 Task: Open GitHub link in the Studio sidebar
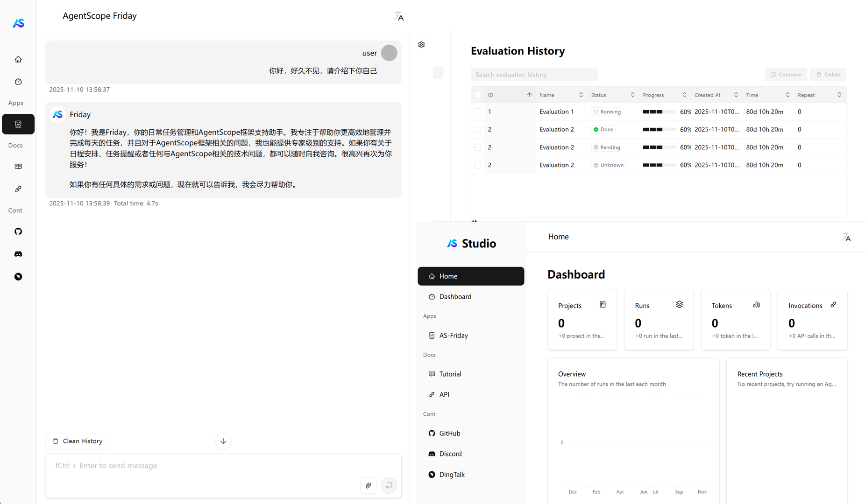471,433
